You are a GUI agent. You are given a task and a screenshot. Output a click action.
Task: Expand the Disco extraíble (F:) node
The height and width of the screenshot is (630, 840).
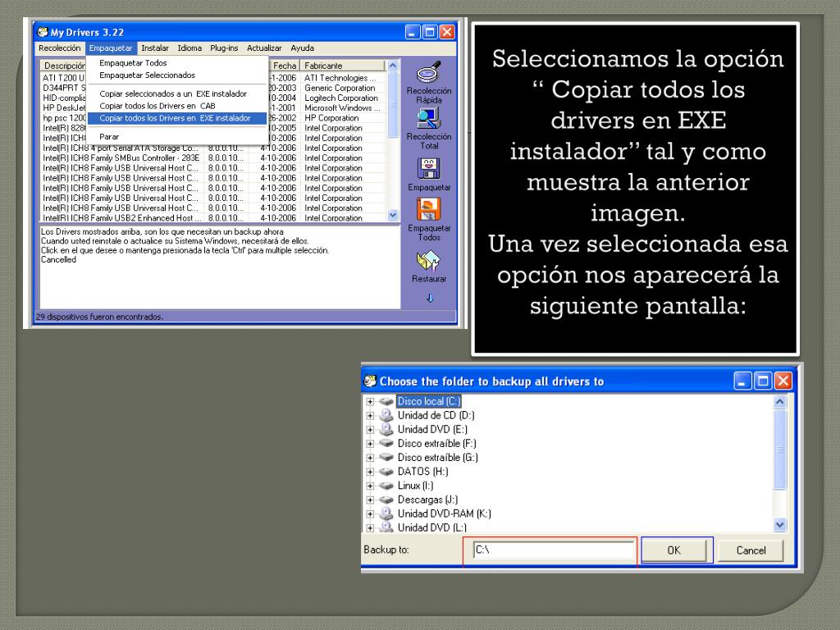[370, 444]
